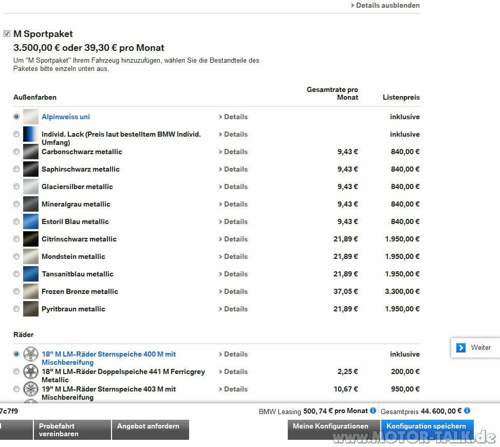Pick the Mondstein metallic swatch

tap(31, 256)
